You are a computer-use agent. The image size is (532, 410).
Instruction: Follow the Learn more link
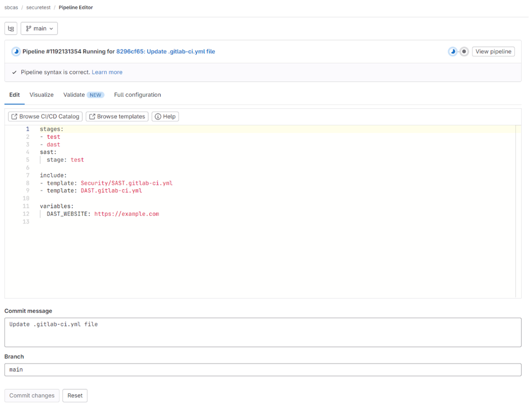[x=107, y=72]
